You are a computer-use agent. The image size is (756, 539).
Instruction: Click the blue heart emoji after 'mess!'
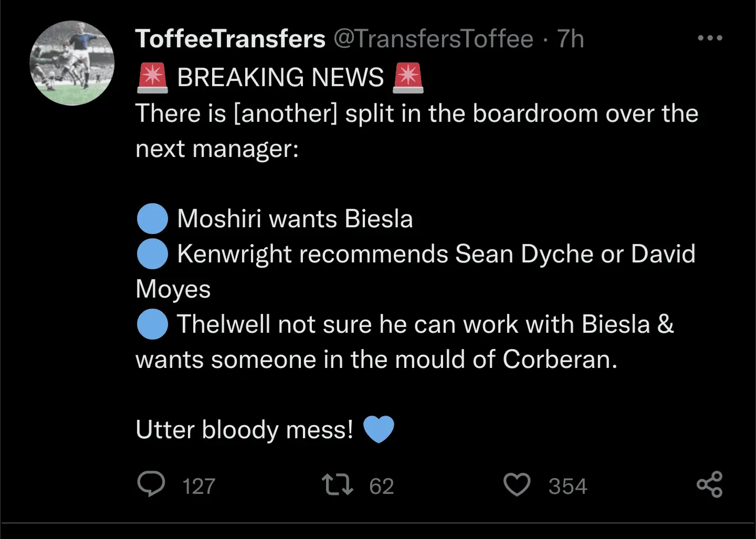pyautogui.click(x=378, y=429)
